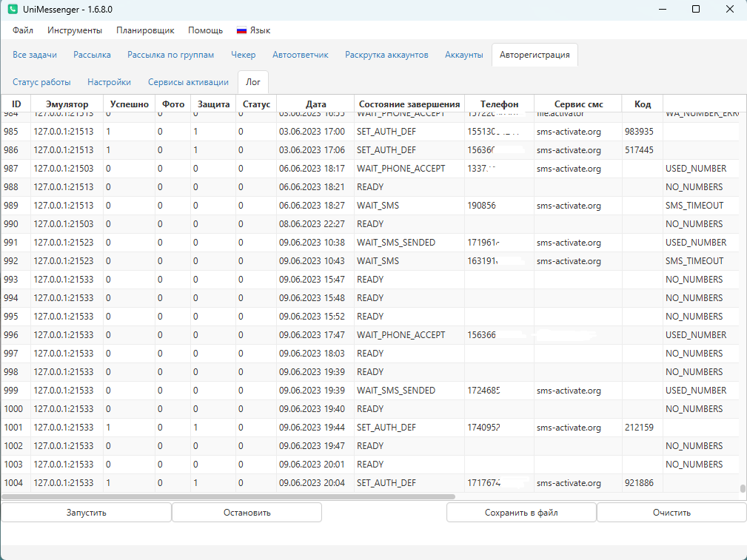Open the Помощь menu
This screenshot has height=560, width=747.
click(205, 30)
